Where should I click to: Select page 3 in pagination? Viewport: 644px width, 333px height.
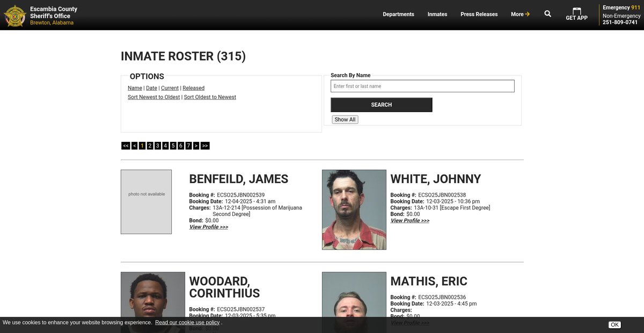click(x=158, y=146)
